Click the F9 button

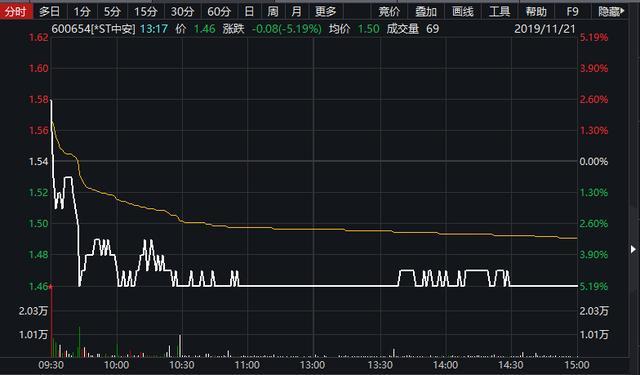point(572,11)
